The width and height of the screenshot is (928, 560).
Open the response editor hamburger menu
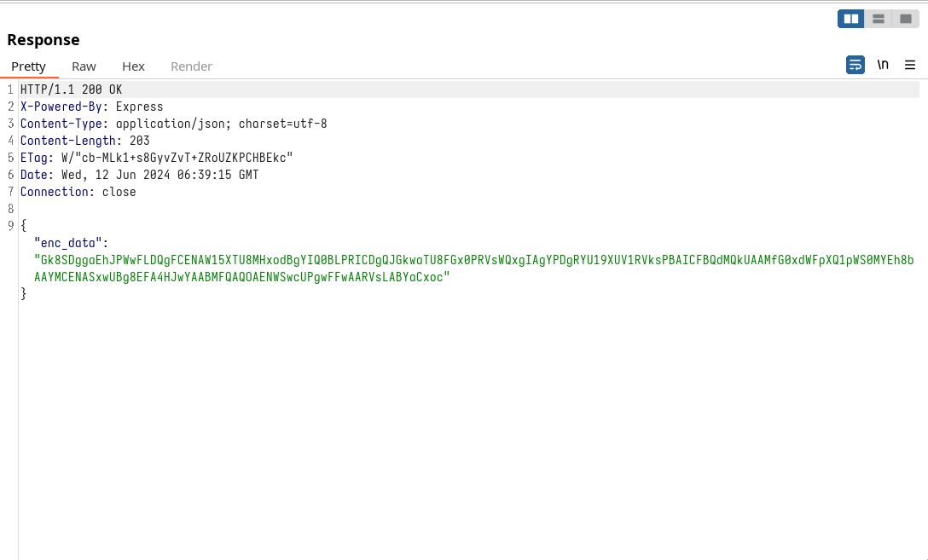pyautogui.click(x=910, y=65)
